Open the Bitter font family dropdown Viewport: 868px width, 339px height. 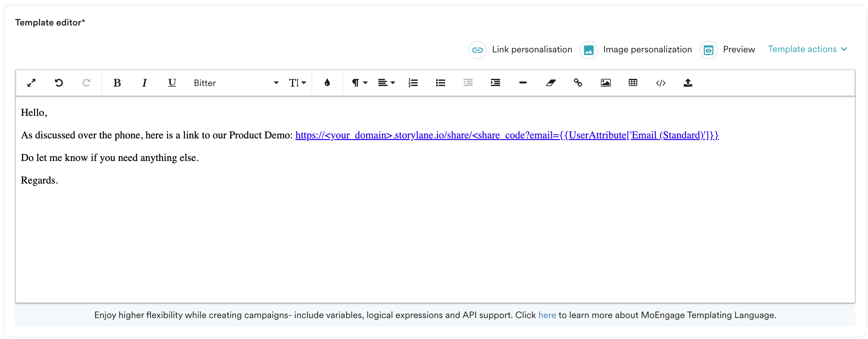[236, 83]
